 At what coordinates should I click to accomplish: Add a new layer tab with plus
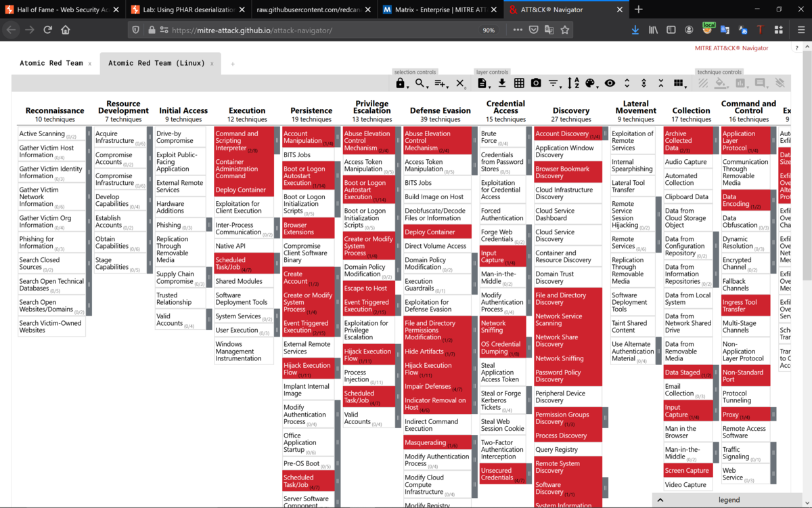[x=232, y=64]
